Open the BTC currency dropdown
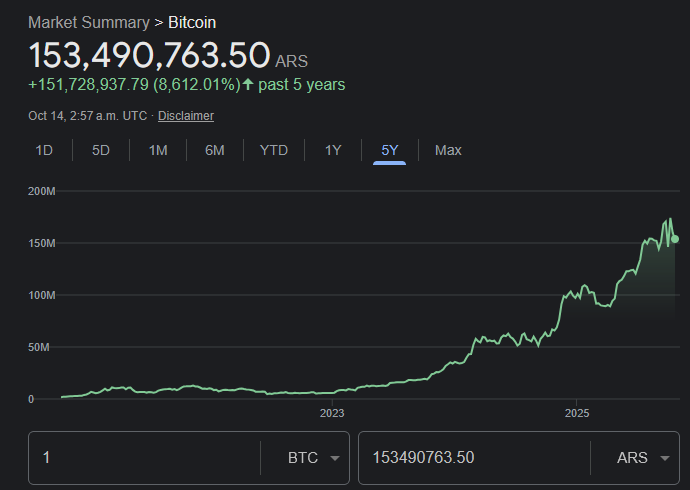The height and width of the screenshot is (490, 690). point(314,458)
